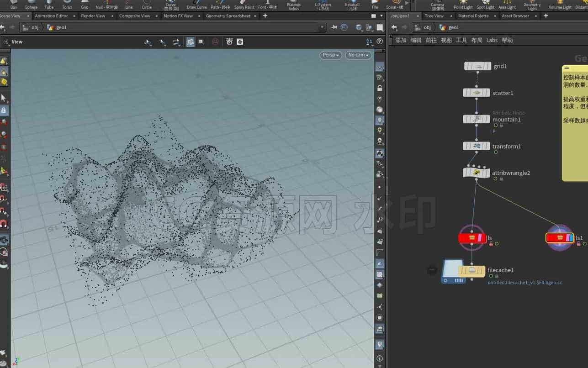Click the Spray Paint shelf tool

pyautogui.click(x=244, y=5)
